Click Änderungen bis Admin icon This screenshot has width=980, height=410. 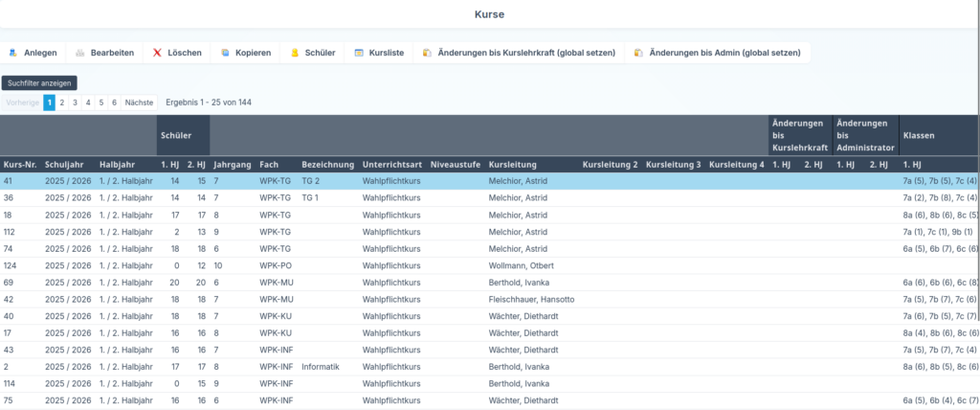638,53
